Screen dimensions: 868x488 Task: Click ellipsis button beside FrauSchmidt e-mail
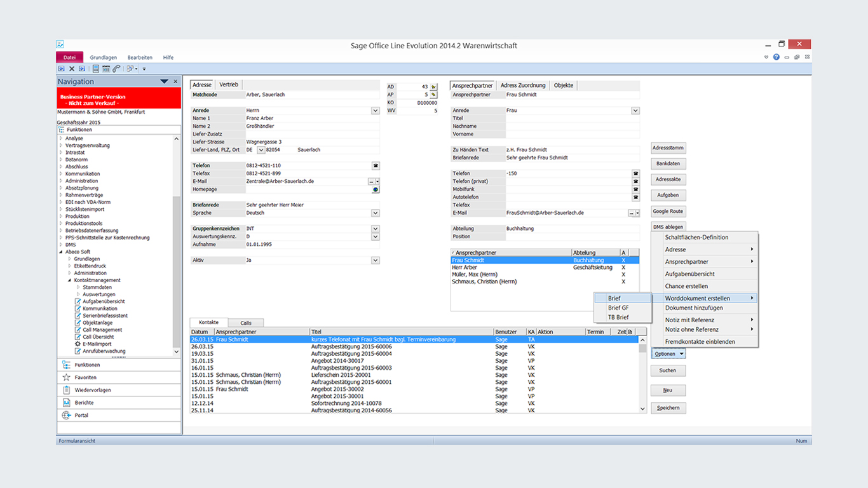pos(631,213)
